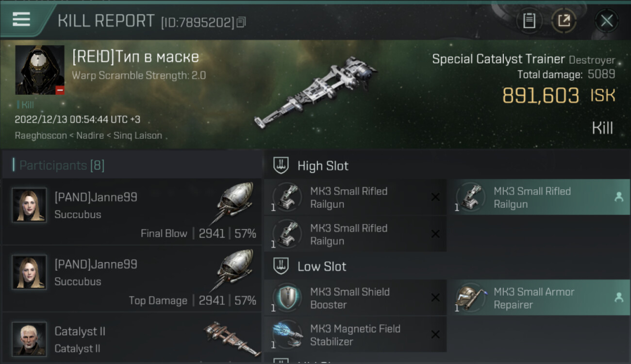This screenshot has width=631, height=364.
Task: Open the clipboard copy report icon
Action: 529,21
